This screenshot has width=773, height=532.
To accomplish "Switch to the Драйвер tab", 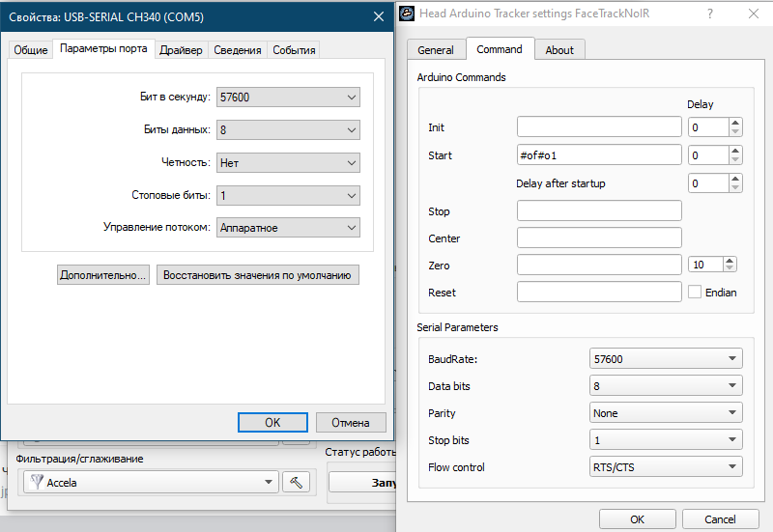I will (x=181, y=50).
